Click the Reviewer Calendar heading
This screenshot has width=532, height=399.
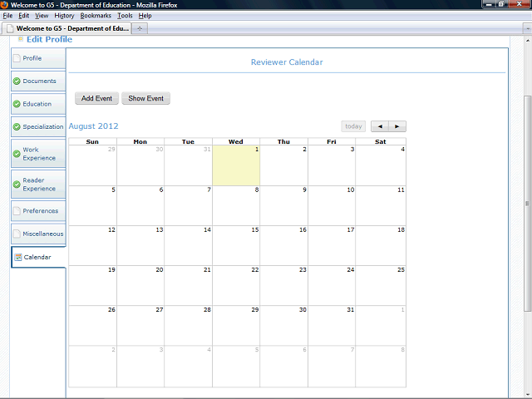[287, 62]
